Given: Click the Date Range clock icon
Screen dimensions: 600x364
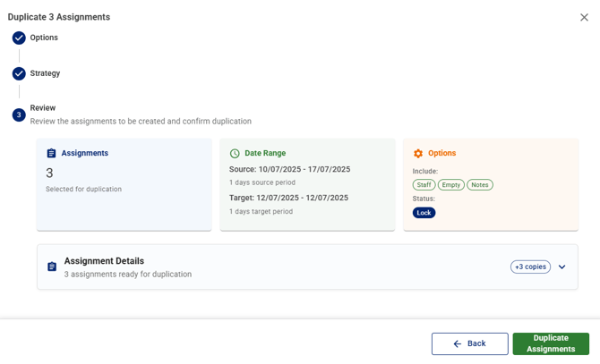Looking at the screenshot, I should coord(235,154).
